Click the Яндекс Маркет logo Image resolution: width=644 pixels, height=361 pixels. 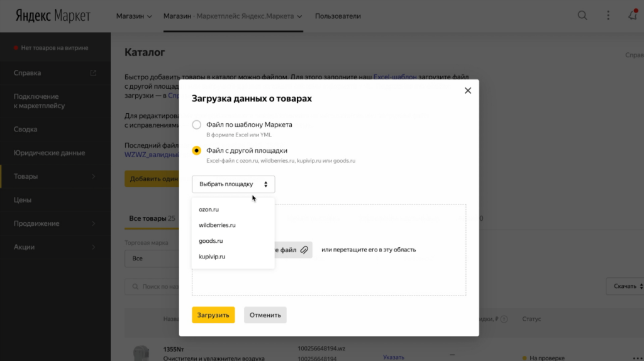pos(53,16)
